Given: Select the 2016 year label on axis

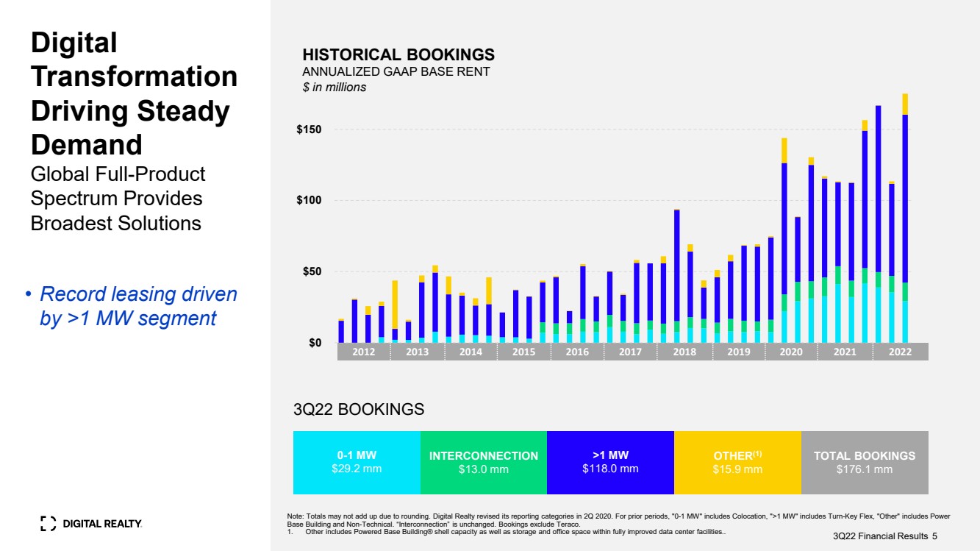Looking at the screenshot, I should coord(577,352).
